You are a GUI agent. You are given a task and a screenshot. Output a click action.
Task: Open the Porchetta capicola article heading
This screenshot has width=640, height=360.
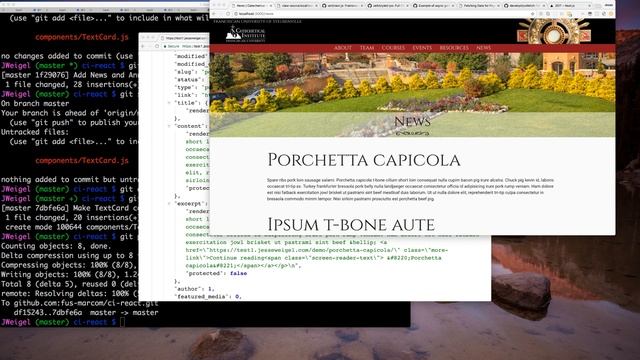tap(364, 160)
